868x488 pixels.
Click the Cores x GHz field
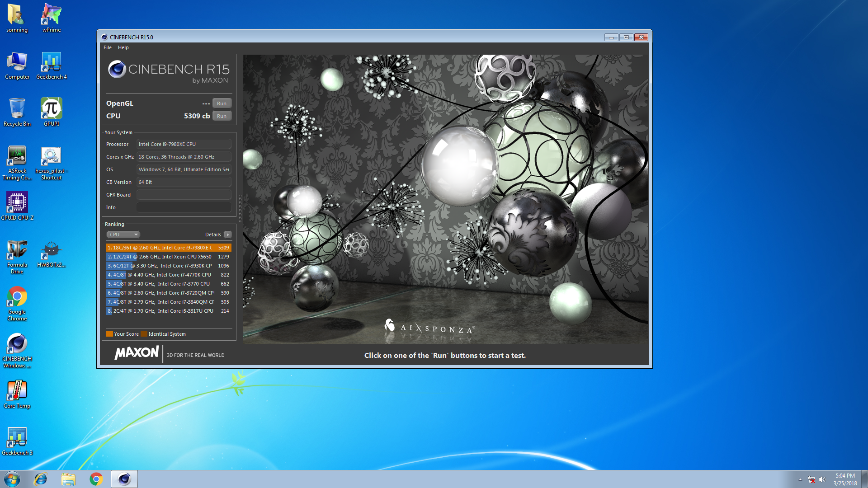(x=184, y=157)
